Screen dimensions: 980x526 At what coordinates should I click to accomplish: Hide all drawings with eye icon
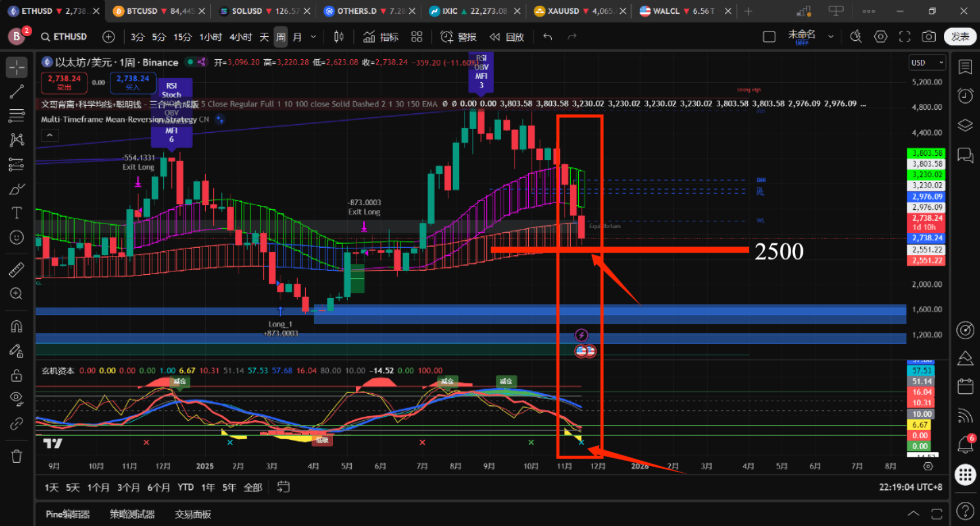click(16, 399)
